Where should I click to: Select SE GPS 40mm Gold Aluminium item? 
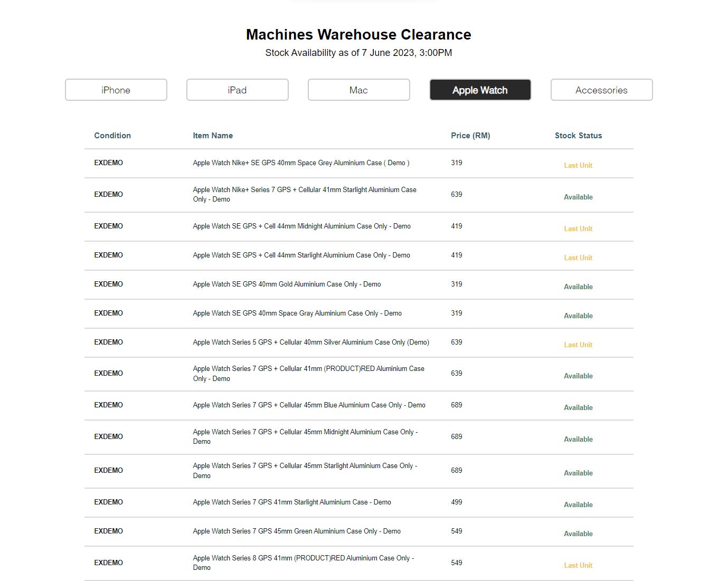[287, 284]
